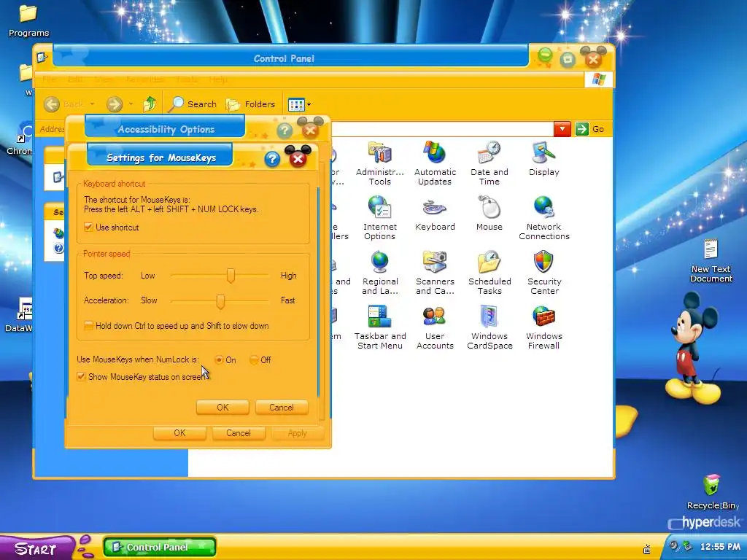
Task: Click the Back button dropdown arrow
Action: (x=92, y=104)
